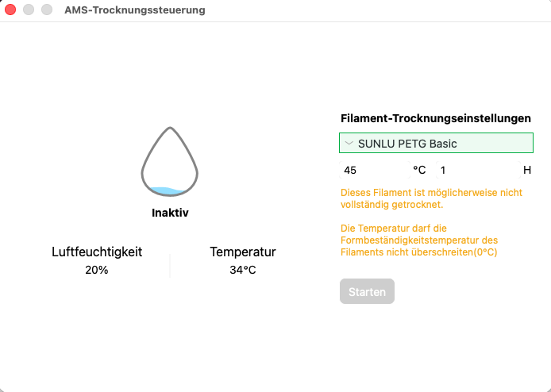Click the Temperatur label
551x392 pixels.
point(243,252)
